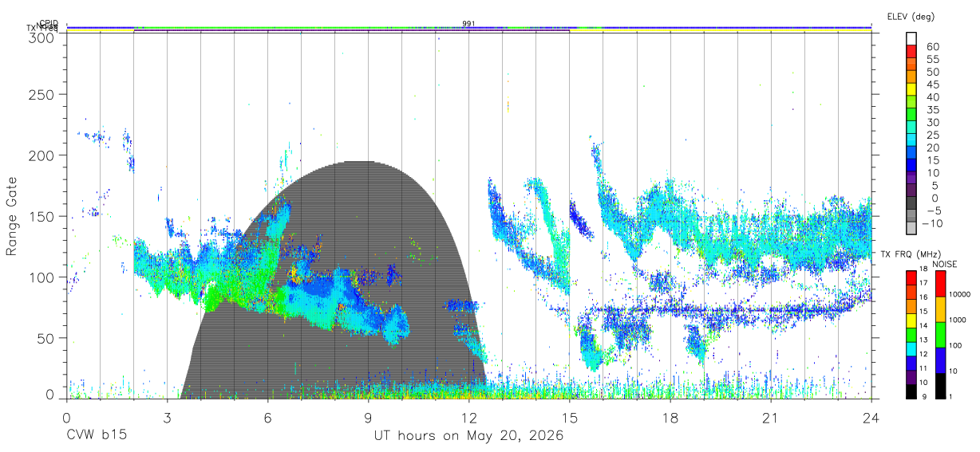This screenshot has width=980, height=452.
Task: Select the black swatch in NOISE legend
Action: 941,386
